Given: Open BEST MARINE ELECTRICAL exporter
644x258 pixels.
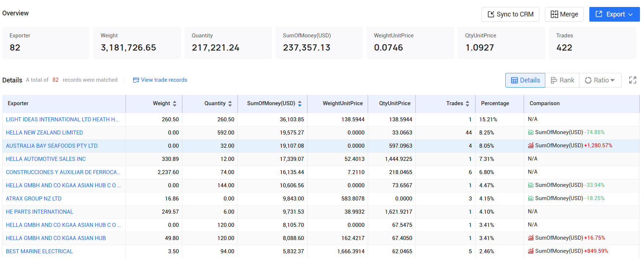Looking at the screenshot, I should tap(39, 251).
